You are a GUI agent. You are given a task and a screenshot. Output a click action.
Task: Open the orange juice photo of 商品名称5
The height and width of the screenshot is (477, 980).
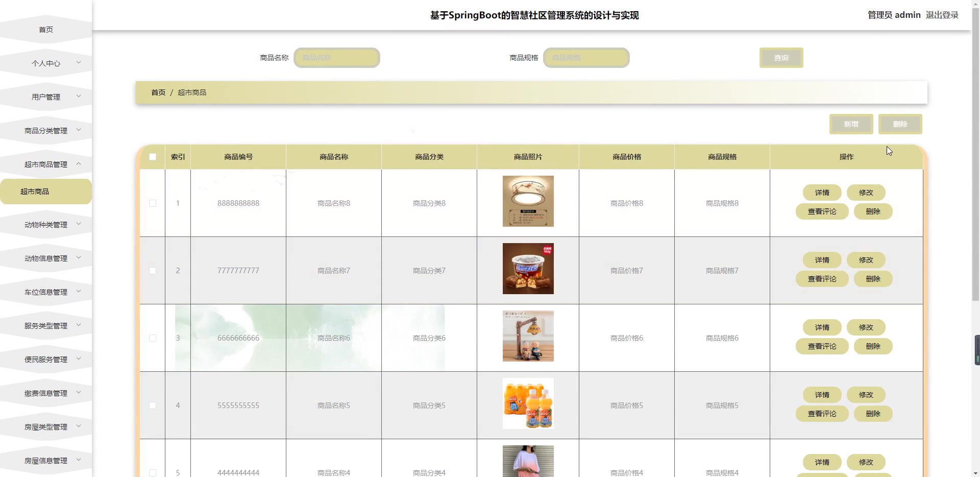tap(528, 403)
